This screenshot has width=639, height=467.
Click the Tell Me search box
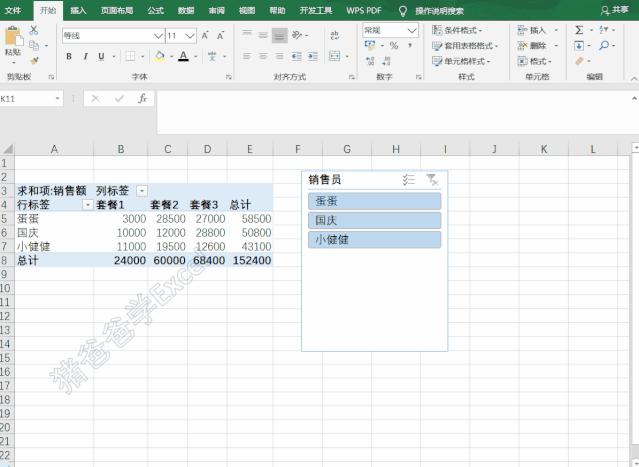[439, 11]
